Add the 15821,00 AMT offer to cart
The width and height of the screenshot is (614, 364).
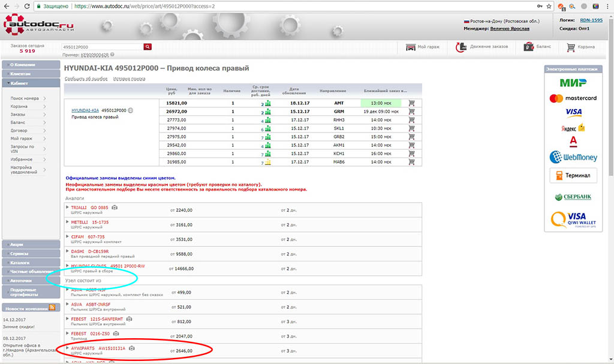pos(411,103)
